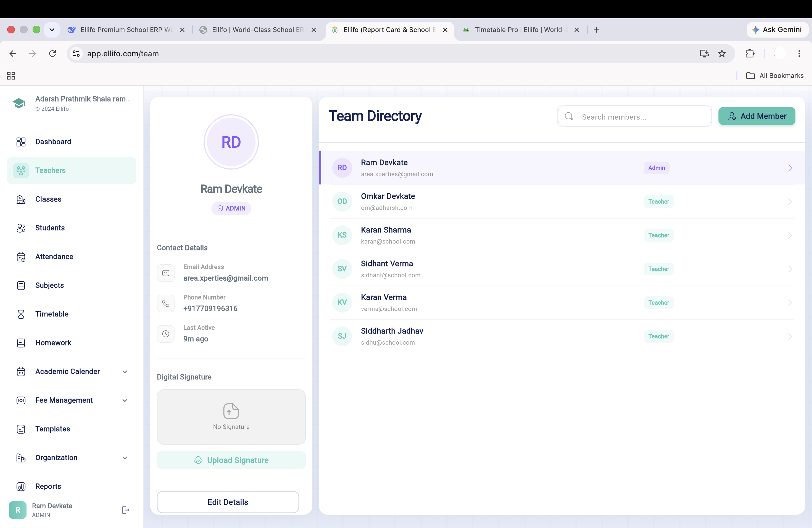
Task: Open the Students section
Action: point(71,228)
